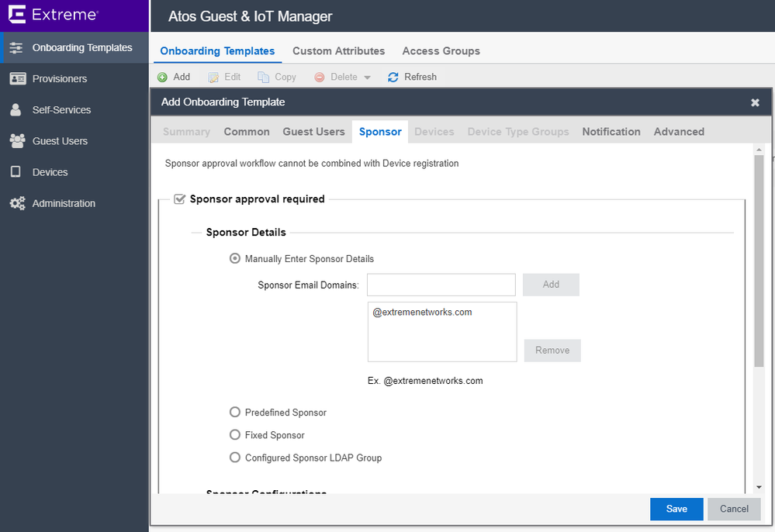
Task: Open Provisioners label in sidebar
Action: (59, 78)
